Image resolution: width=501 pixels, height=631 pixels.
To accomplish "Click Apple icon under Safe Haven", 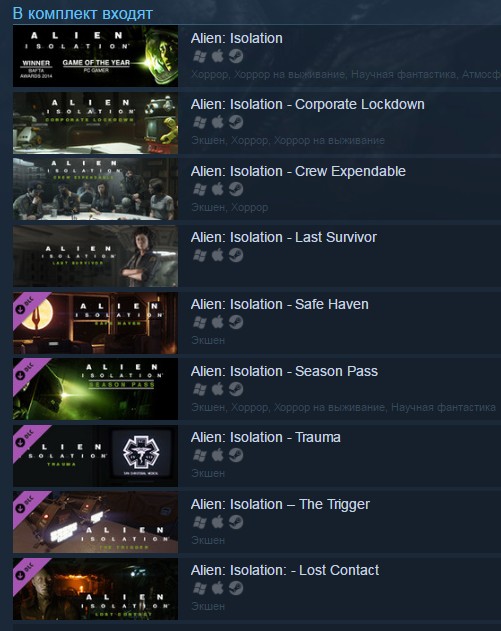I will (218, 322).
